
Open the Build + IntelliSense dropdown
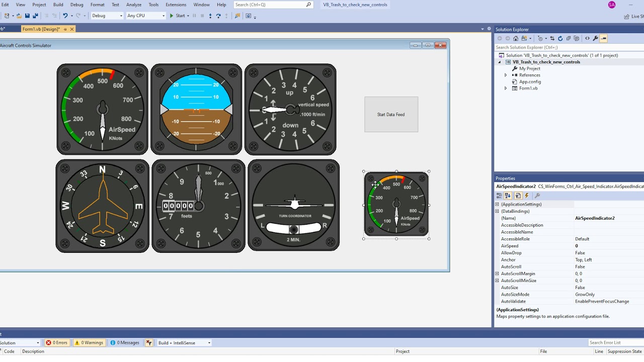[x=184, y=342]
